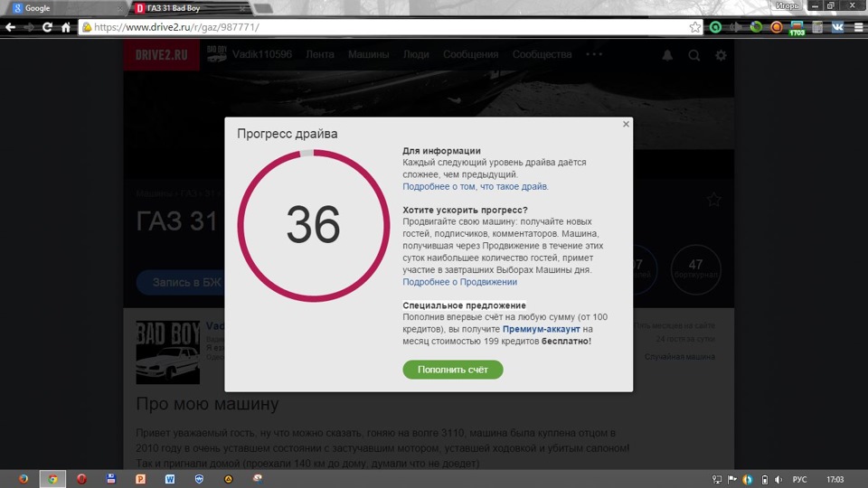
Task: Follow the Премиум-аккаунт link
Action: pos(541,329)
